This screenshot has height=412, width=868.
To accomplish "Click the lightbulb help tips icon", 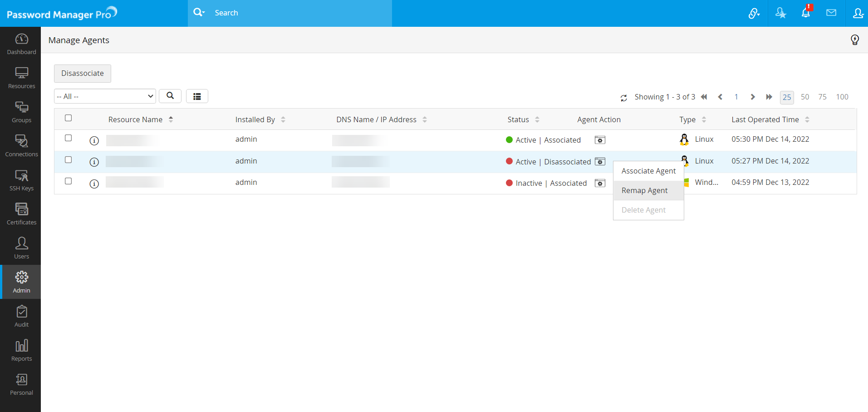I will pyautogui.click(x=854, y=40).
